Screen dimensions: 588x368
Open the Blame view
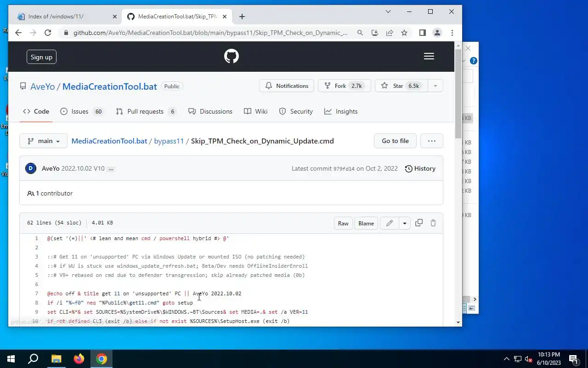click(x=366, y=223)
